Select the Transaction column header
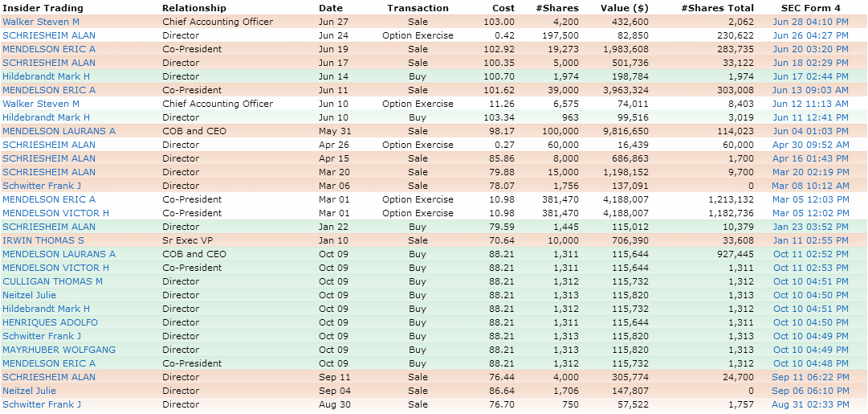This screenshot has height=414, width=868. pos(418,8)
